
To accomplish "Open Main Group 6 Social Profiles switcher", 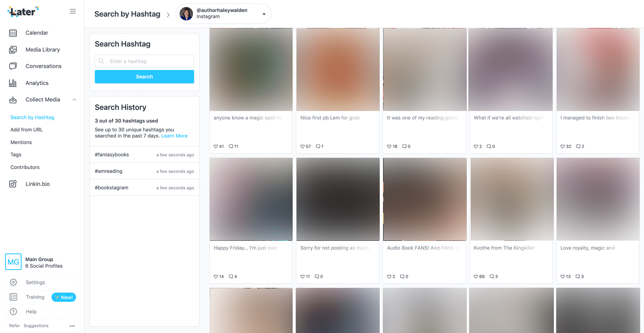I will click(42, 262).
